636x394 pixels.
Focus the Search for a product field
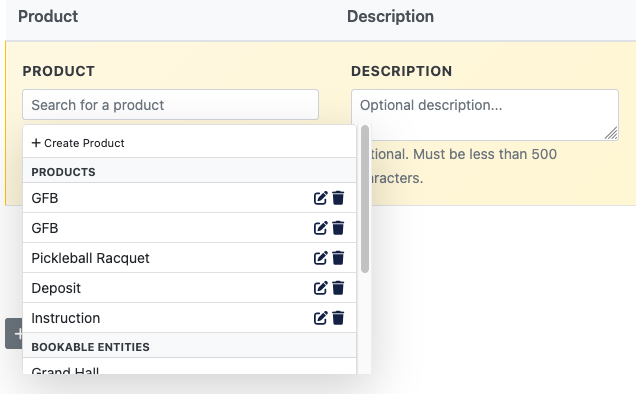point(170,105)
